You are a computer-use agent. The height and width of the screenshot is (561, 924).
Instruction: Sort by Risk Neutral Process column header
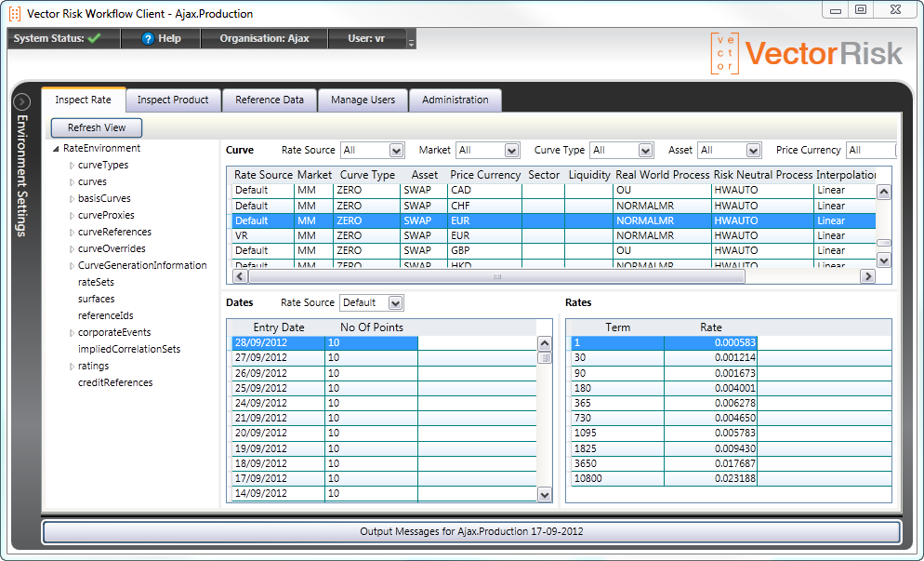coord(763,175)
